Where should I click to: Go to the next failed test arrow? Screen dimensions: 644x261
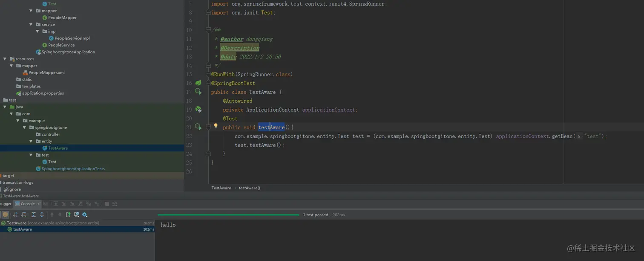[60, 215]
